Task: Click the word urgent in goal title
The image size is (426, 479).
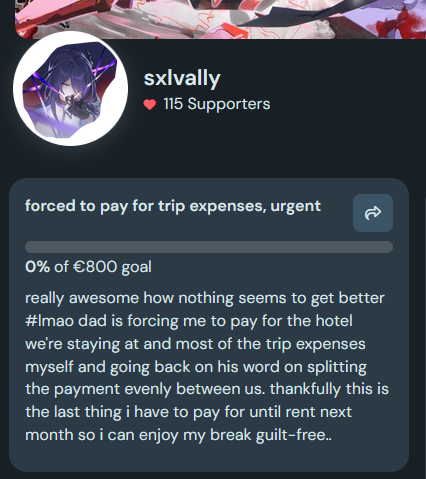Action: [296, 207]
